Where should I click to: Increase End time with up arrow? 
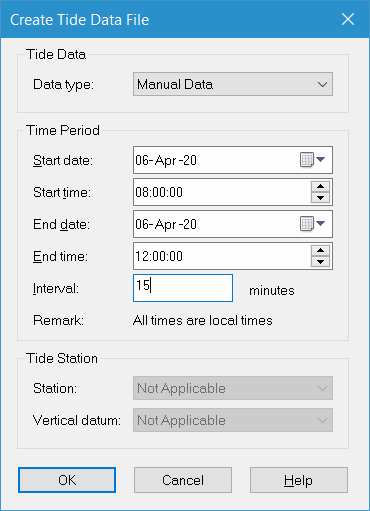point(320,250)
